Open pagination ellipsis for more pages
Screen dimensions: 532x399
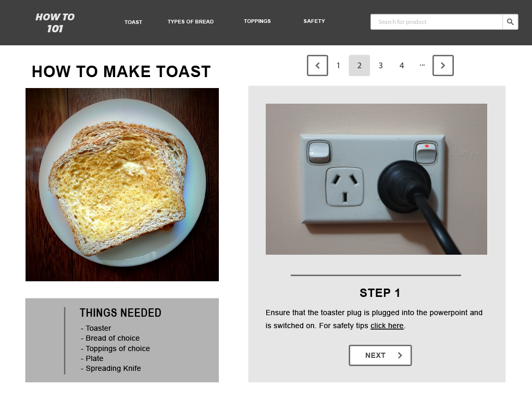[x=422, y=65]
